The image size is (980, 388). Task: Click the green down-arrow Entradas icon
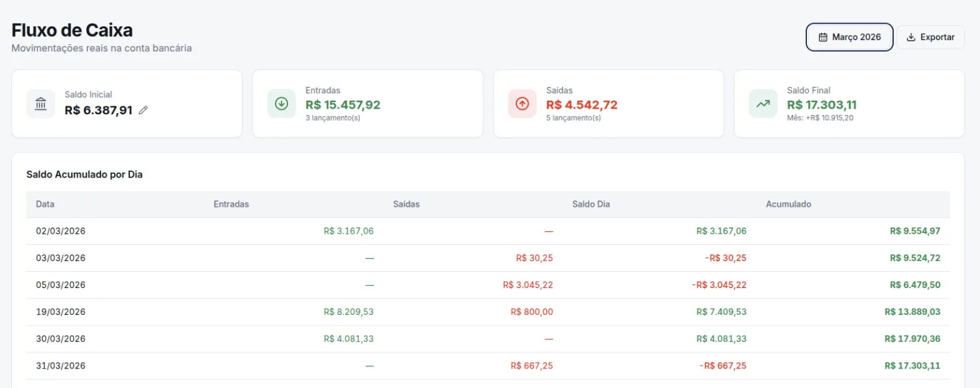click(281, 104)
